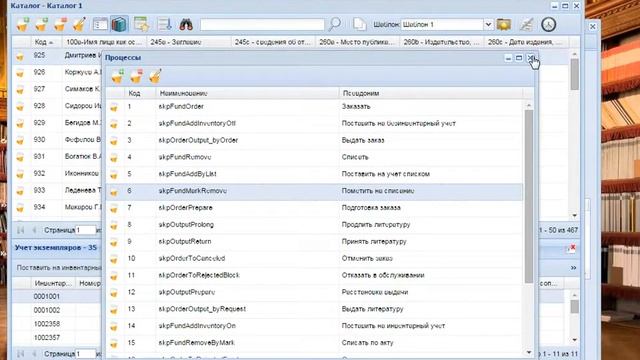
Task: Click the sort-down icon in Catalog toolbar
Action: 164,24
